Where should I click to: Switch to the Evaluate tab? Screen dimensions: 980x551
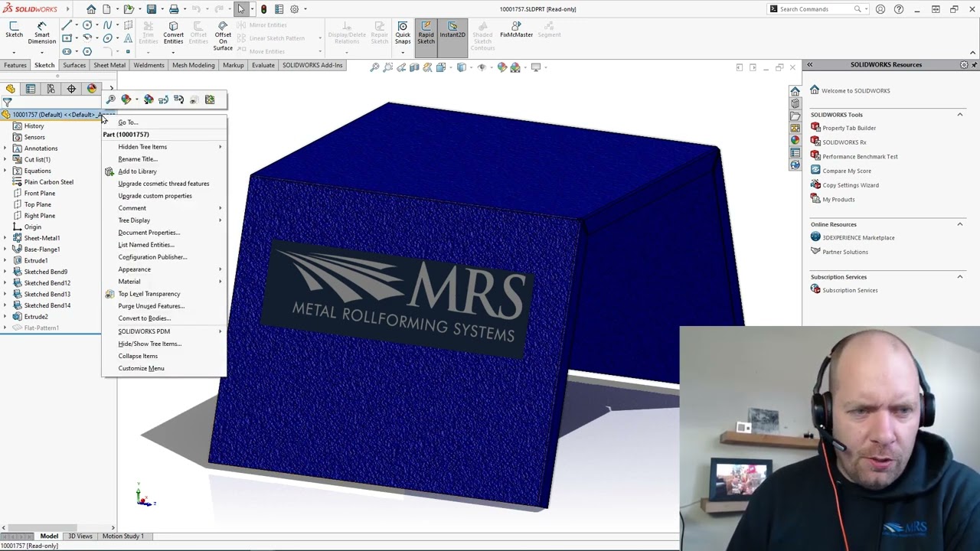click(263, 65)
